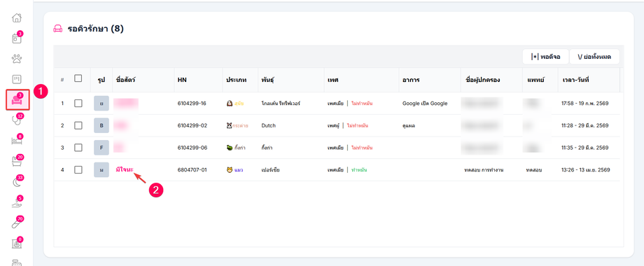
Task: Click timestamp 11:28 - 29 มี.ค. 2569
Action: pos(585,125)
